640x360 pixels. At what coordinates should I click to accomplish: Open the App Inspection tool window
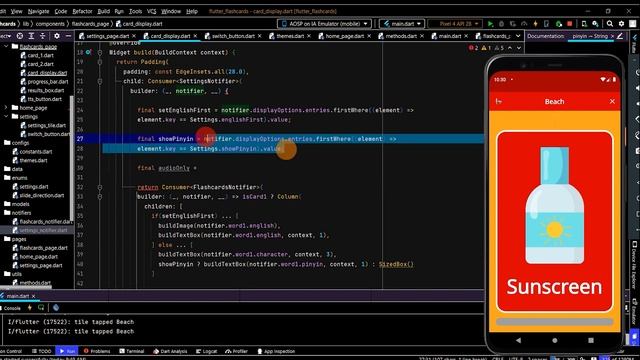click(276, 351)
